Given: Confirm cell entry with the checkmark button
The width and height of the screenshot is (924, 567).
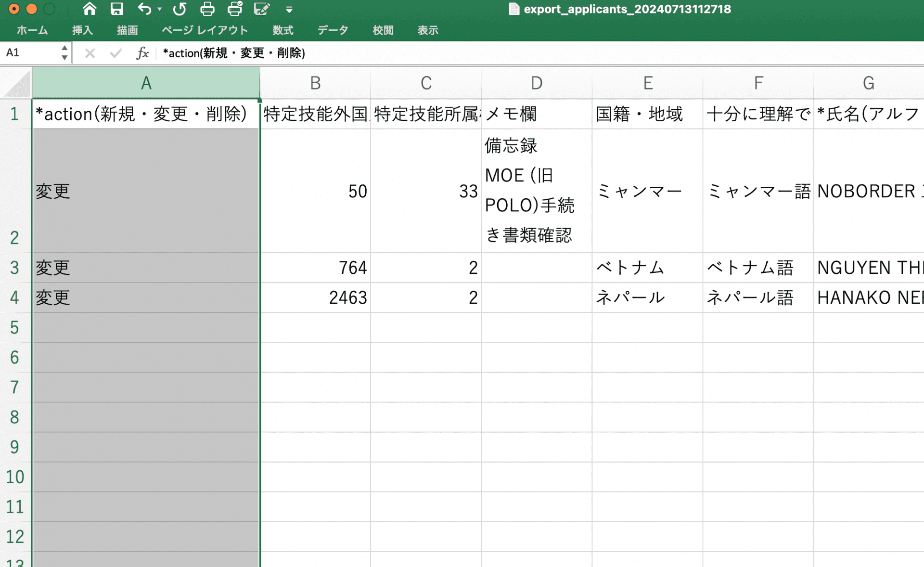Looking at the screenshot, I should point(115,53).
